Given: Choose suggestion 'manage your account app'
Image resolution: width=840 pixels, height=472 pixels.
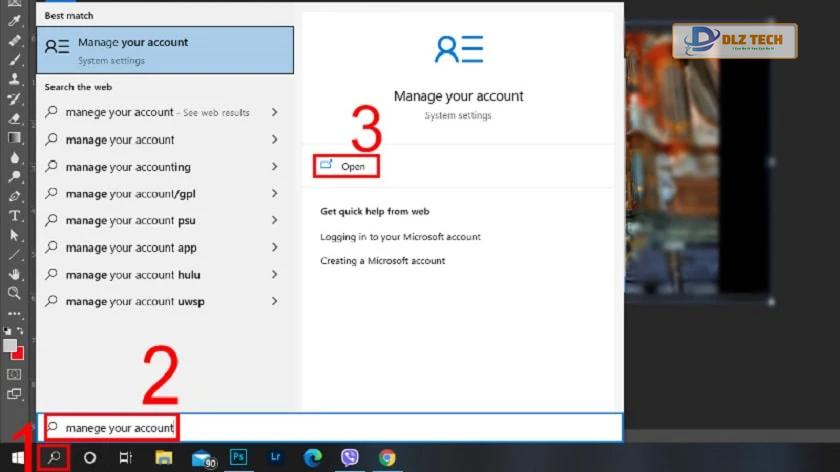Looking at the screenshot, I should click(x=165, y=248).
